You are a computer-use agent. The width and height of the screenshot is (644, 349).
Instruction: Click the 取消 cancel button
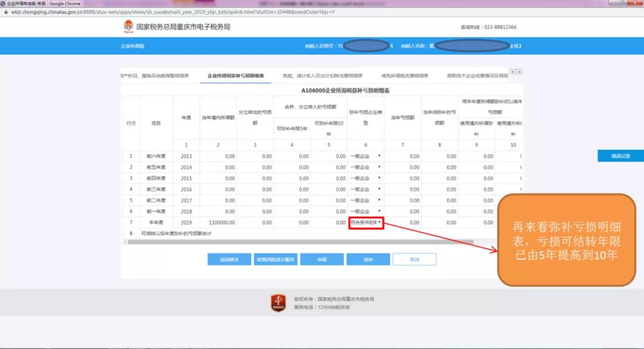point(414,260)
